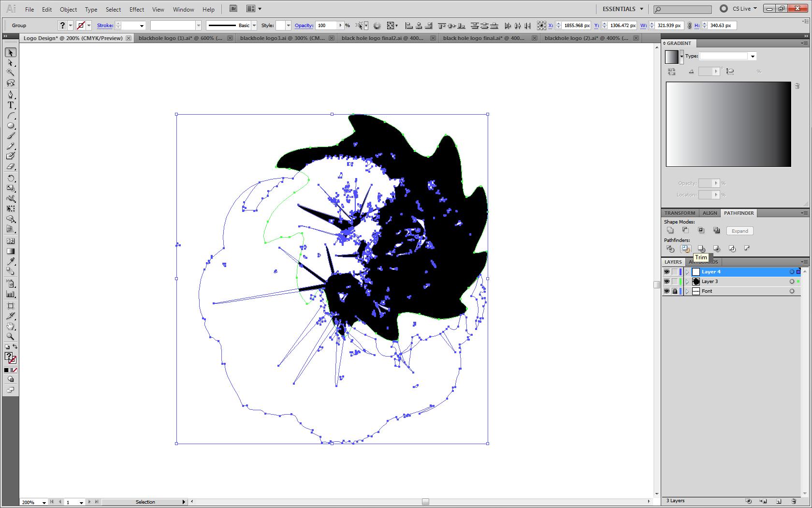Toggle lock column for Layer 4
The height and width of the screenshot is (508, 812).
[675, 272]
